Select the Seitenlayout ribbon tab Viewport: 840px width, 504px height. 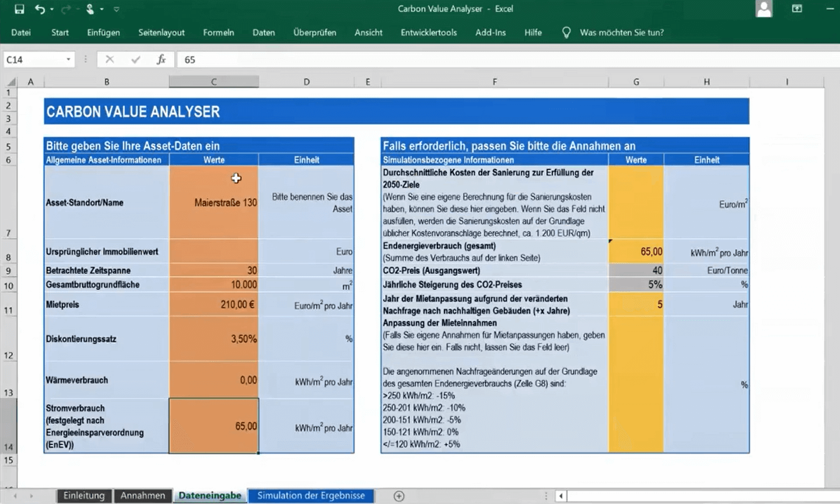(161, 32)
